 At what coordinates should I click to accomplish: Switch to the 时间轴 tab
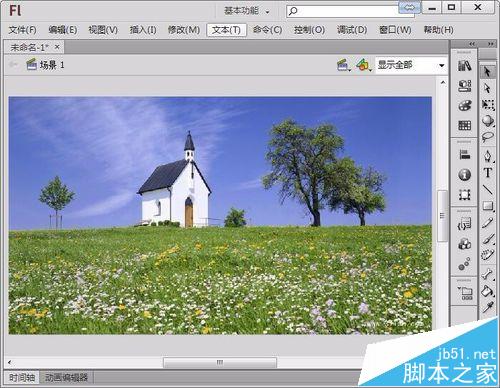pyautogui.click(x=22, y=377)
